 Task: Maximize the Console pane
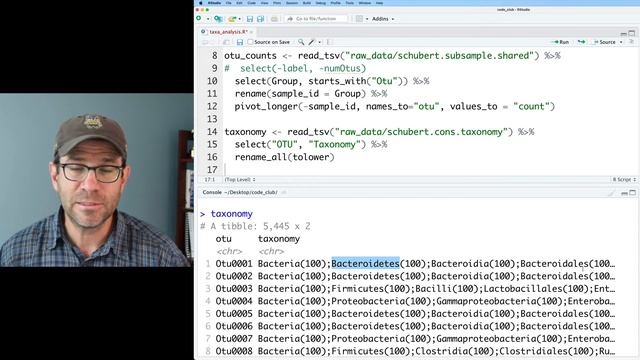pos(632,193)
